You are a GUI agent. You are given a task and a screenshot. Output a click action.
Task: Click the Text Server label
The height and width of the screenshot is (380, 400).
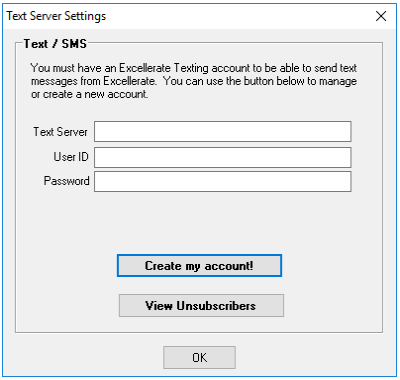(x=60, y=132)
